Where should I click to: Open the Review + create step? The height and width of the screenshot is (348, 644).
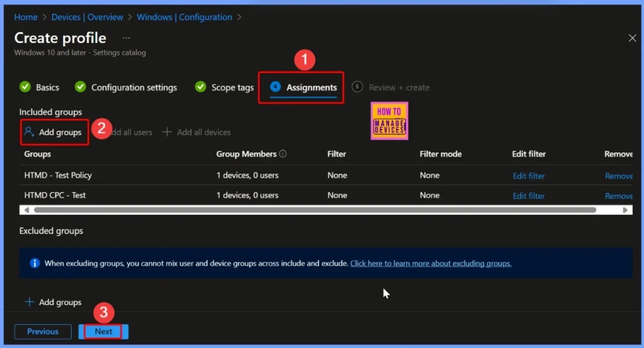click(x=399, y=87)
